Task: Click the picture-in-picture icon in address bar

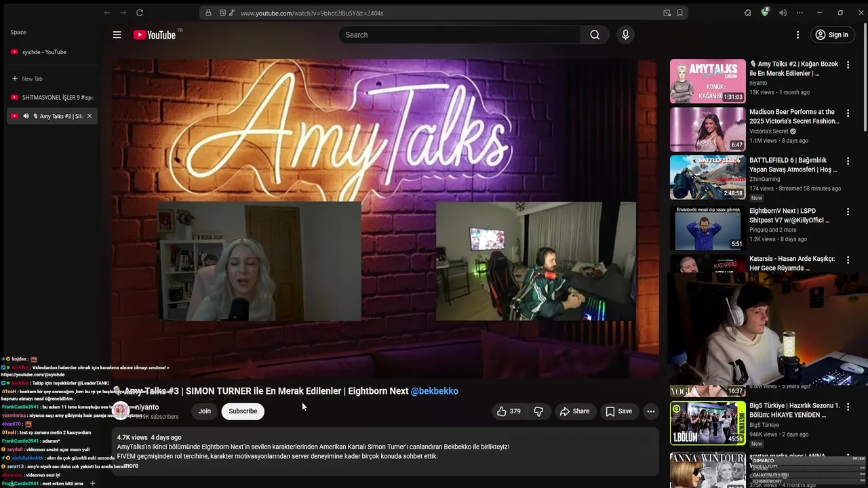Action: [667, 13]
